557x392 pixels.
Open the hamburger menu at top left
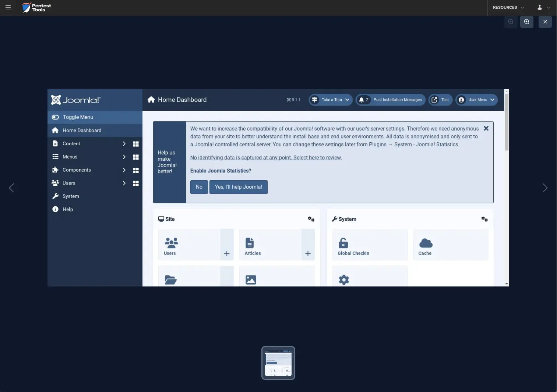[8, 7]
